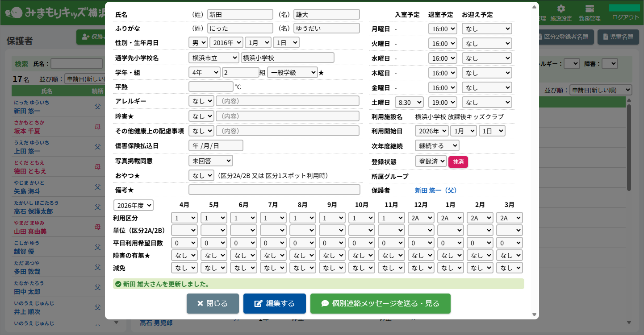Open the 性別 dropdown showing 男
This screenshot has width=644, height=335.
coord(198,43)
